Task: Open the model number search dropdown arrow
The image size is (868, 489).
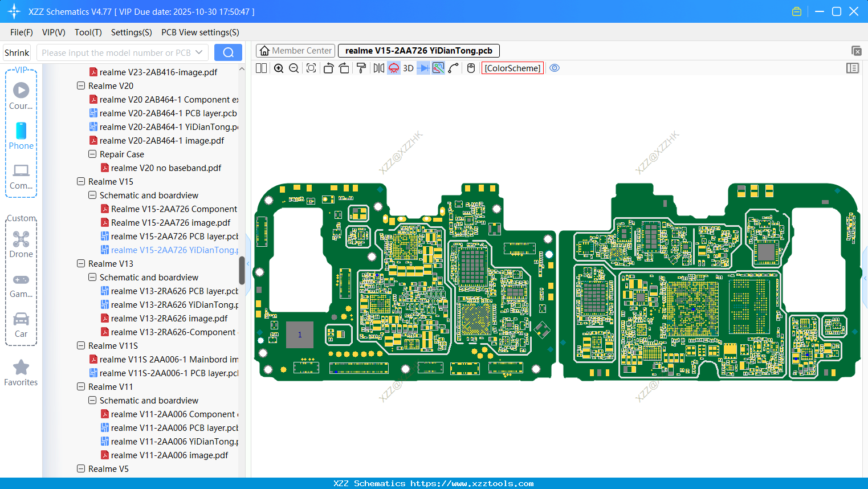Action: 199,52
